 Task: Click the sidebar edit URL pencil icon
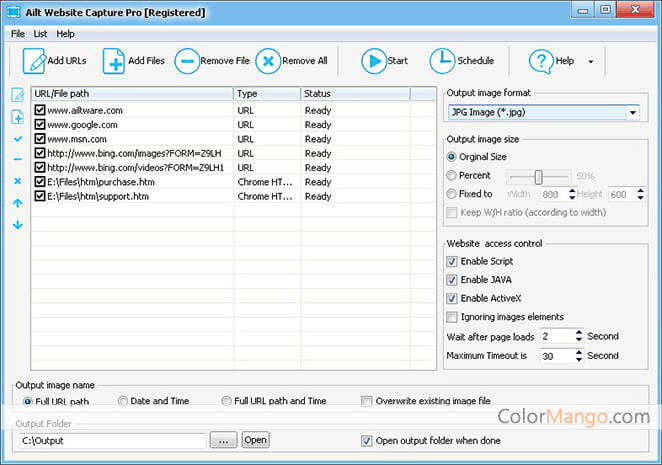pos(18,95)
